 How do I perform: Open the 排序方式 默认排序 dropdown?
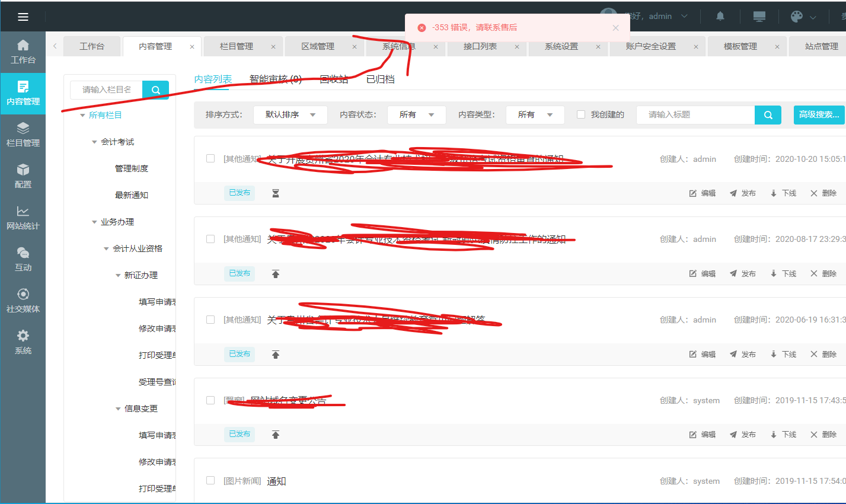290,115
